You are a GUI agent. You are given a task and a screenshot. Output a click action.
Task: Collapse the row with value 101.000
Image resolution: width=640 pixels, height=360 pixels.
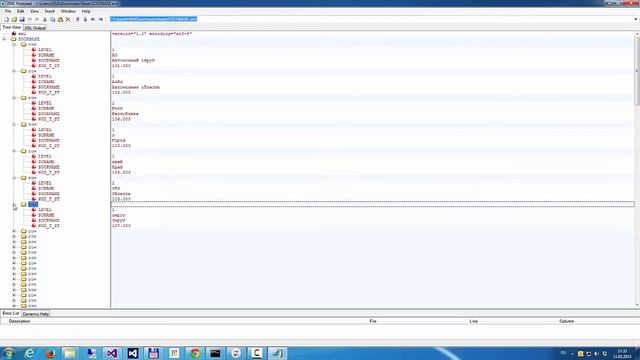click(14, 44)
